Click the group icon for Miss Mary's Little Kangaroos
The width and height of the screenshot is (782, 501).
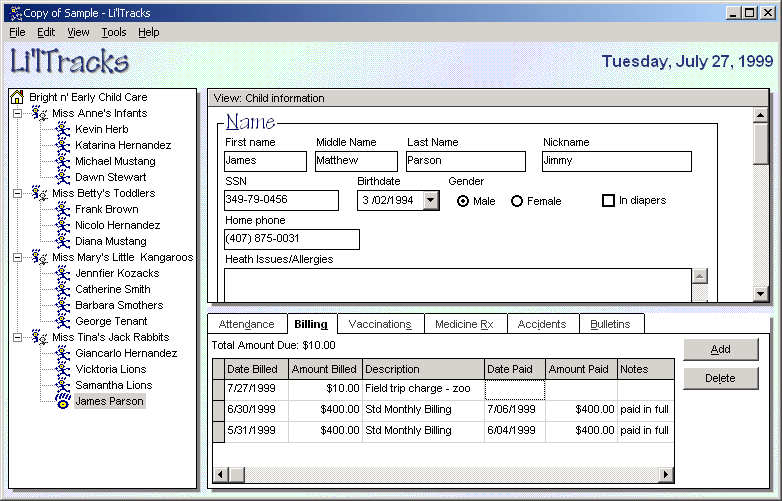click(39, 257)
